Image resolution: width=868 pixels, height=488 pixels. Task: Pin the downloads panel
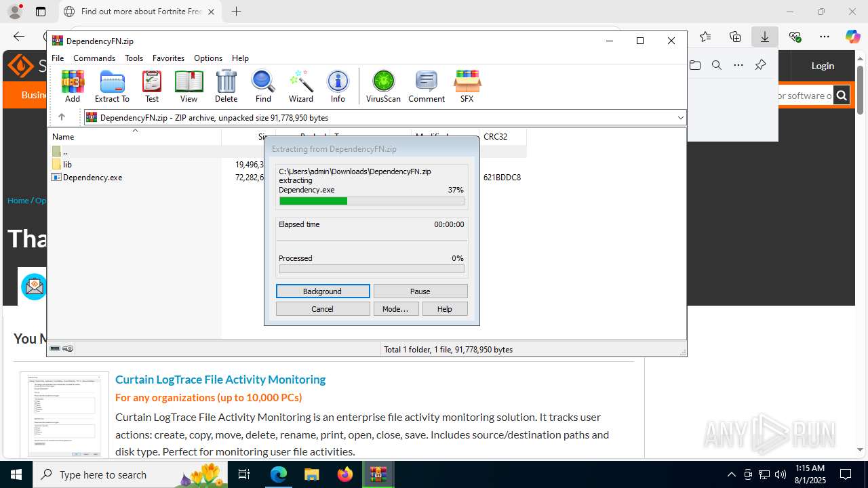(x=760, y=65)
